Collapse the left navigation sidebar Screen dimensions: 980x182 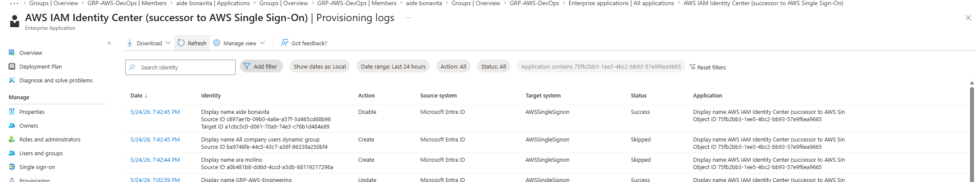(x=109, y=43)
